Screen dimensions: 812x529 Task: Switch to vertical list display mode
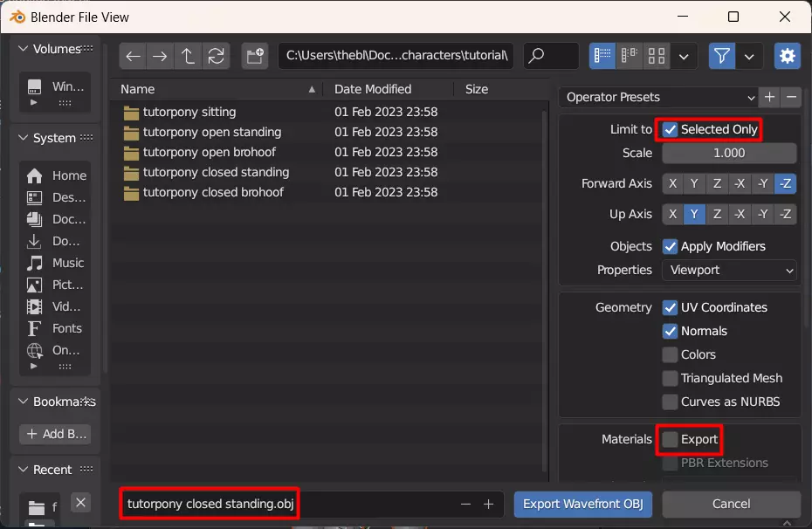point(602,56)
